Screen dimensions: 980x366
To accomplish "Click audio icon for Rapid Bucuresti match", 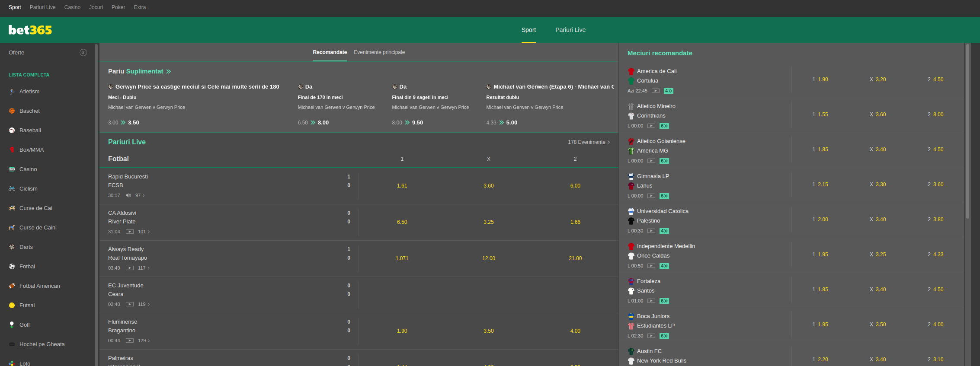I will pyautogui.click(x=128, y=195).
